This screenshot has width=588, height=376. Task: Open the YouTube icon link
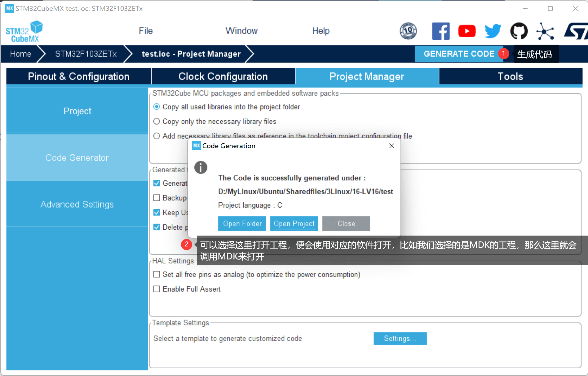coord(466,31)
